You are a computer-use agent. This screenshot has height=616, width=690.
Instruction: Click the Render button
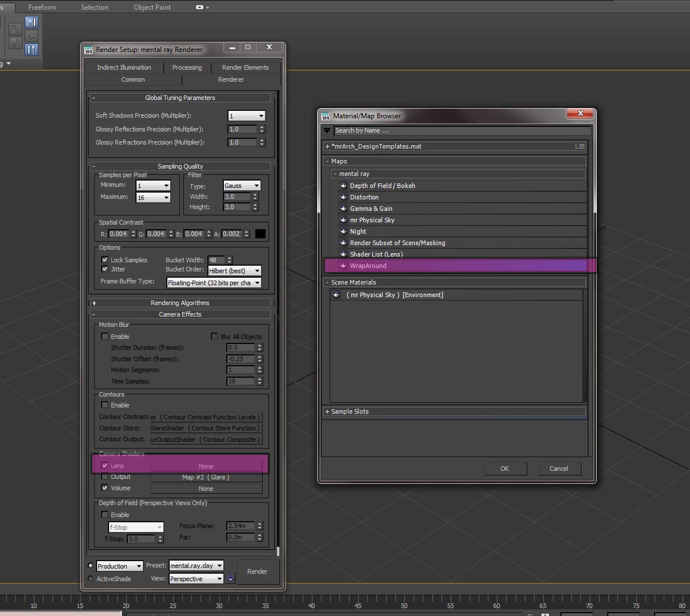pos(257,571)
